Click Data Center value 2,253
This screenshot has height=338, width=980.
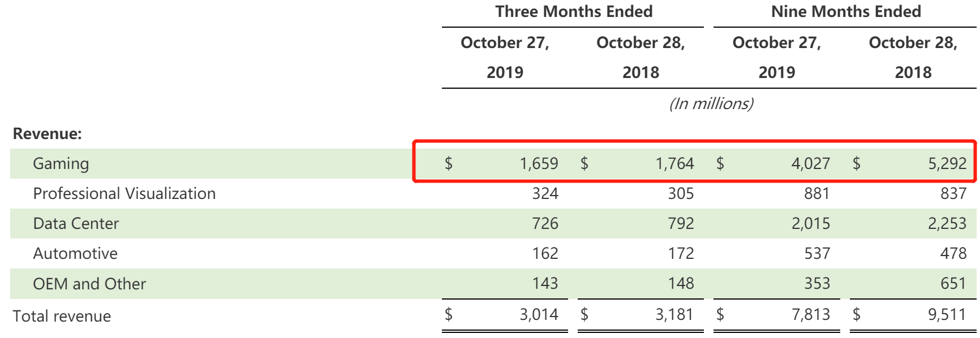click(947, 224)
